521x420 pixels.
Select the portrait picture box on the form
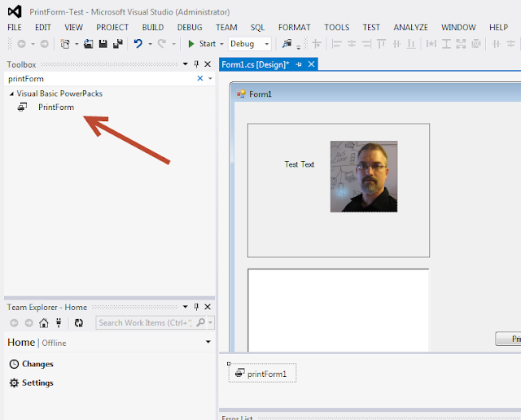point(364,177)
